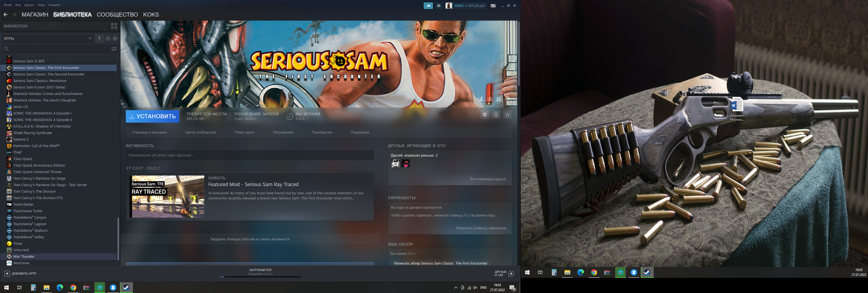
Task: Select Serious Sam 3: BFE
Action: pos(29,61)
